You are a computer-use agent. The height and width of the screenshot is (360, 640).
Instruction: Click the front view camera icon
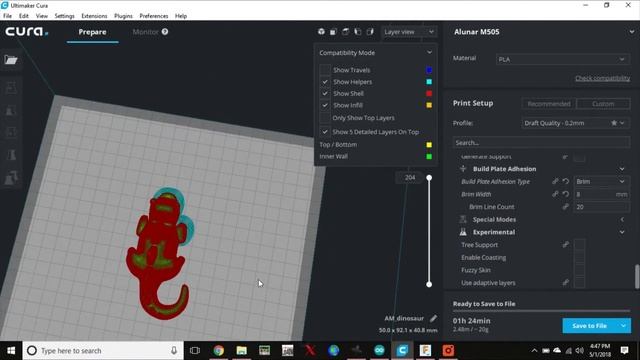[x=333, y=32]
